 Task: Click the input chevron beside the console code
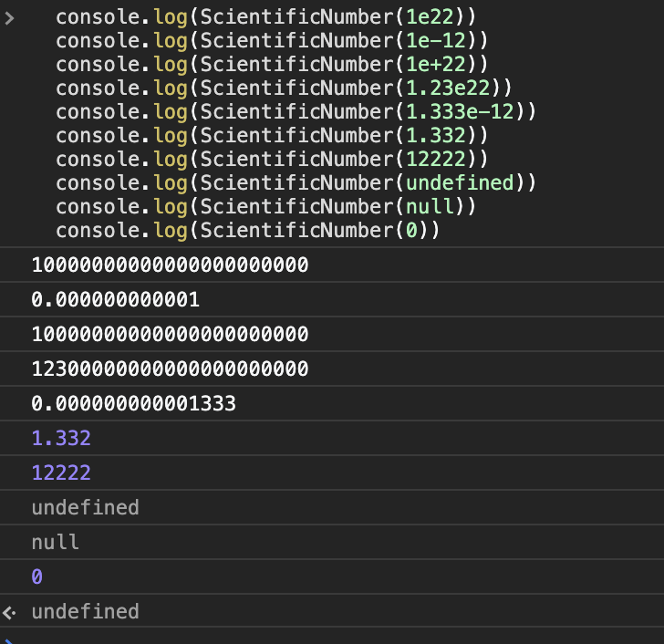coord(9,17)
